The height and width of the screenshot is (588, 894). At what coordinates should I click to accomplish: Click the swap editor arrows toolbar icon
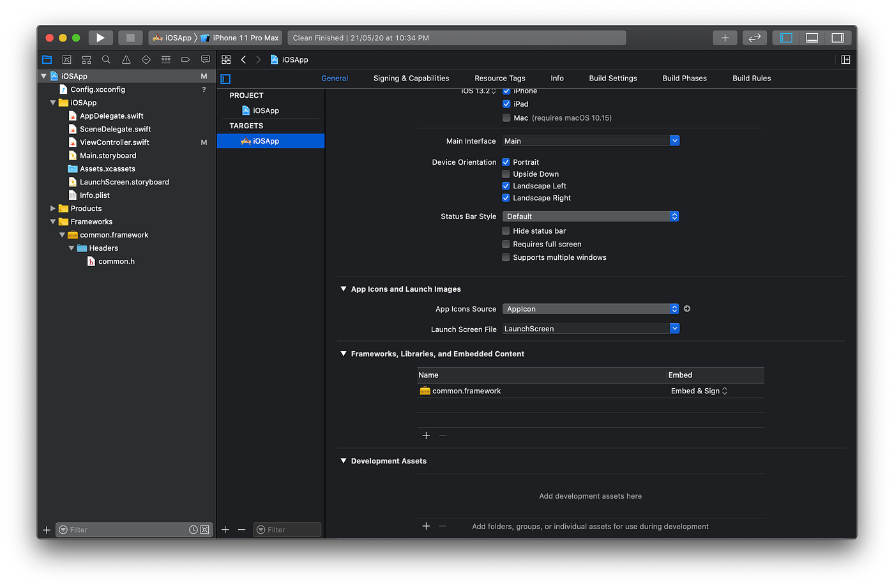754,37
